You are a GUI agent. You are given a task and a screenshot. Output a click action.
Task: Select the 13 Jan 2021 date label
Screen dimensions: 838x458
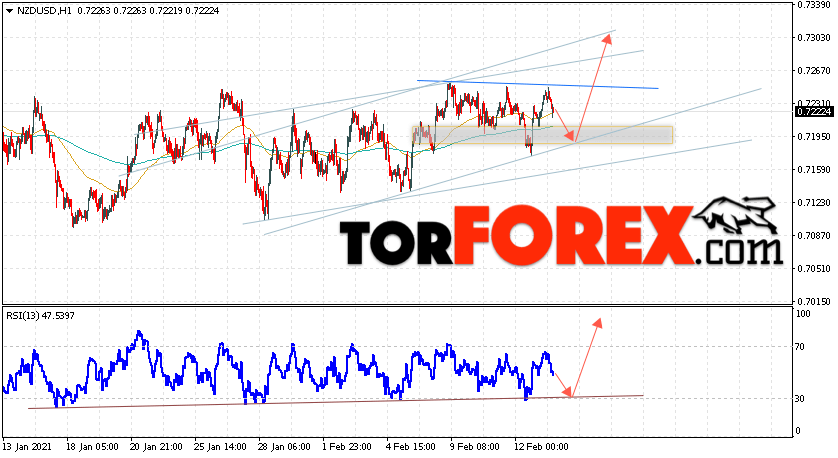[27, 447]
